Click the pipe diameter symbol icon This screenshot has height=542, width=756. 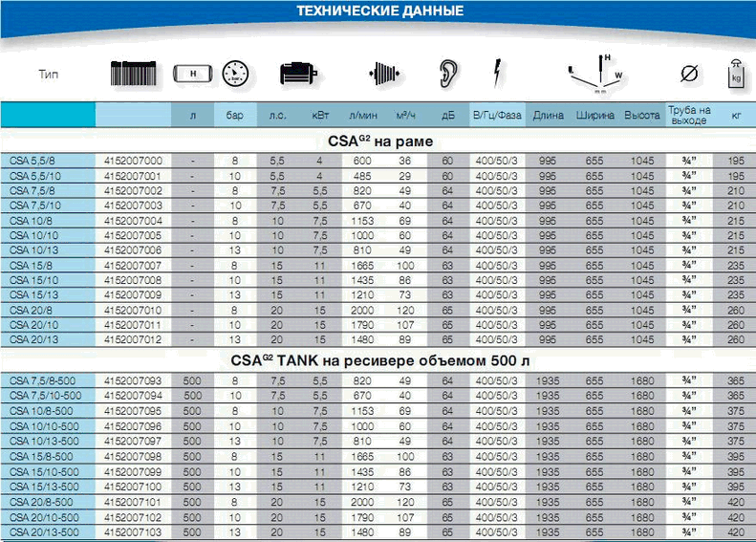(x=689, y=74)
